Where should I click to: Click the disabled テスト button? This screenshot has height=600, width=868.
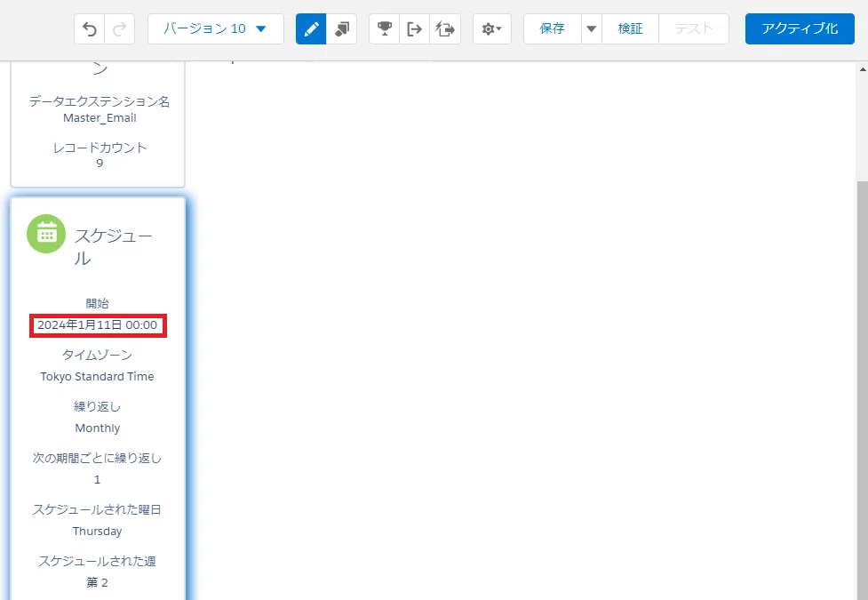click(694, 28)
